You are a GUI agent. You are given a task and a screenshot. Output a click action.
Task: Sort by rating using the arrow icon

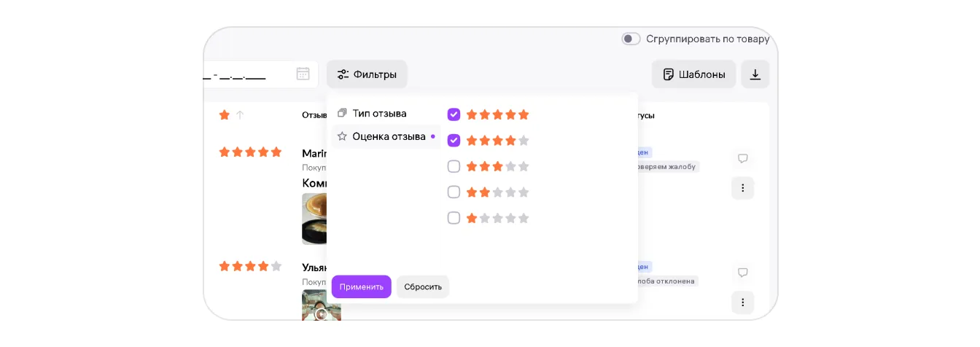click(x=241, y=115)
